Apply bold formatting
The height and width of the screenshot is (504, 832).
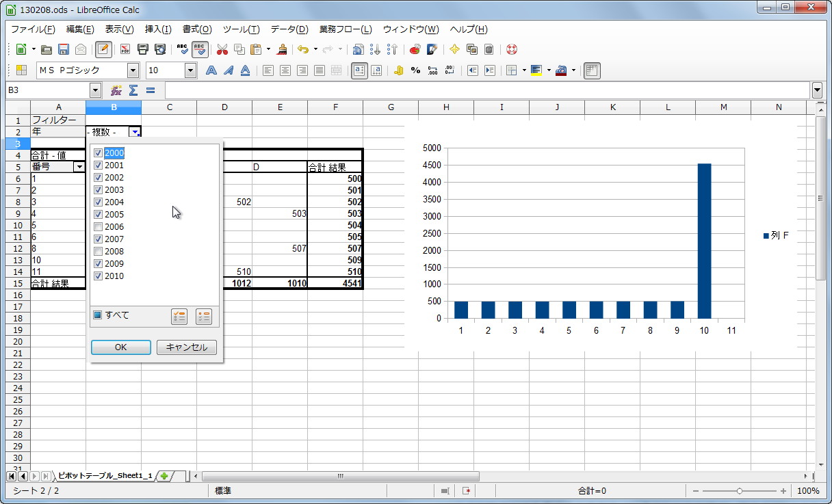(x=211, y=70)
